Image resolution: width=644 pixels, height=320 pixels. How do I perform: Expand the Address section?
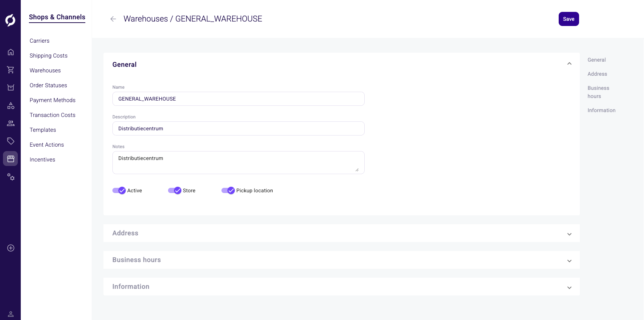(569, 234)
